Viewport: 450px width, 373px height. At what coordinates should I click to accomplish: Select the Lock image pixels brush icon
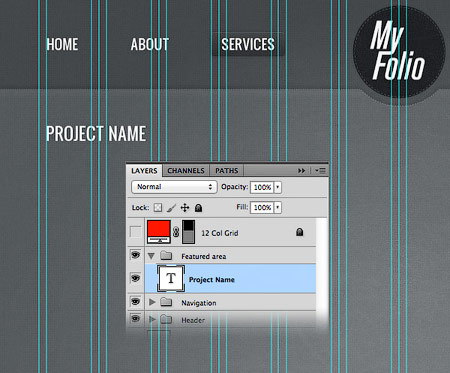tap(171, 208)
